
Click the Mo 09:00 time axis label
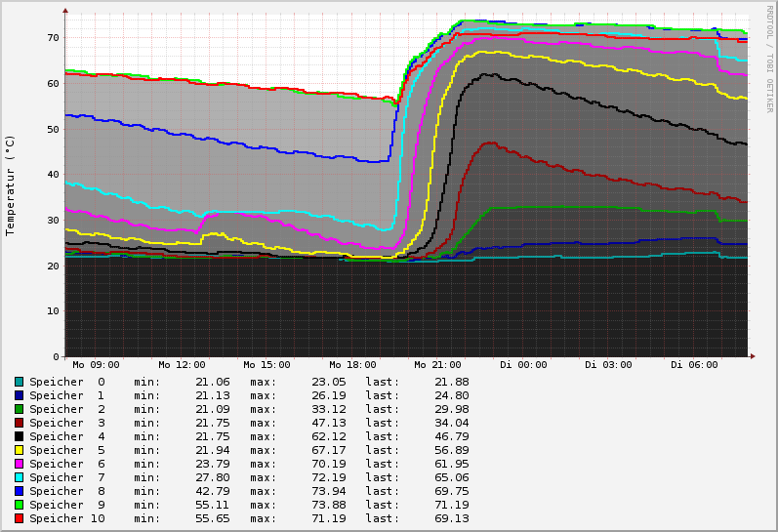96,365
